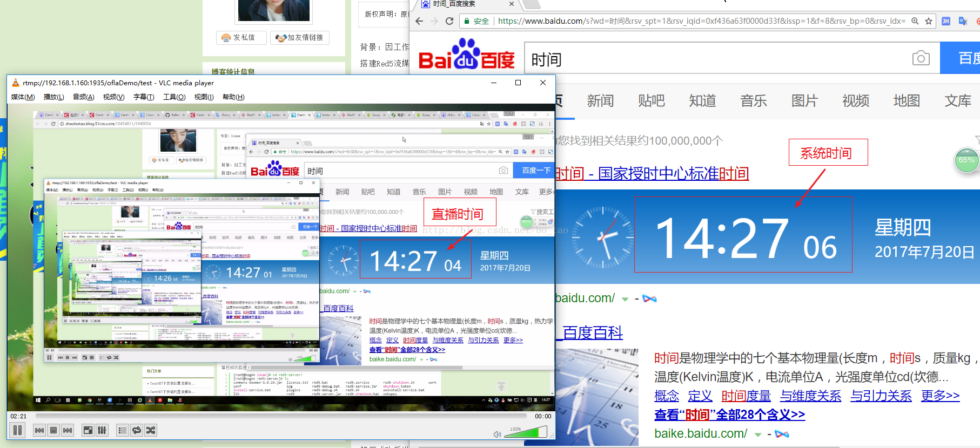Switch to the 图片 search tab
The image size is (980, 448).
click(x=804, y=101)
